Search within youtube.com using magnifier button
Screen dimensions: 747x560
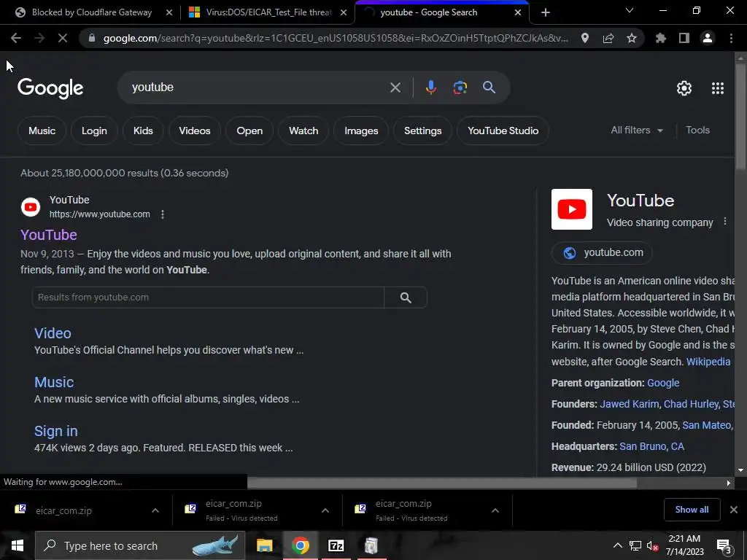406,297
